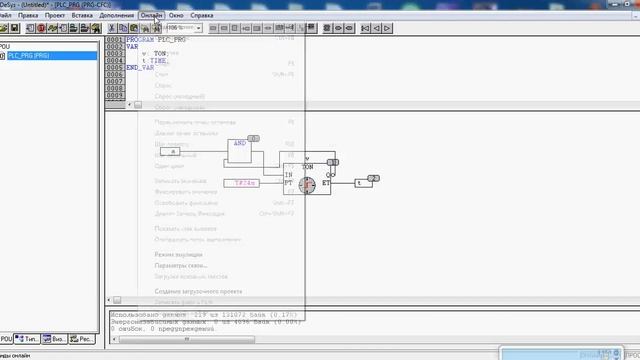
Task: Select the output box labeled t
Action: 363,183
